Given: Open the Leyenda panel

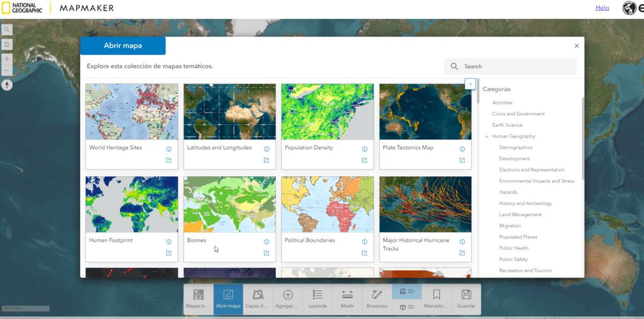Looking at the screenshot, I should click(x=317, y=299).
